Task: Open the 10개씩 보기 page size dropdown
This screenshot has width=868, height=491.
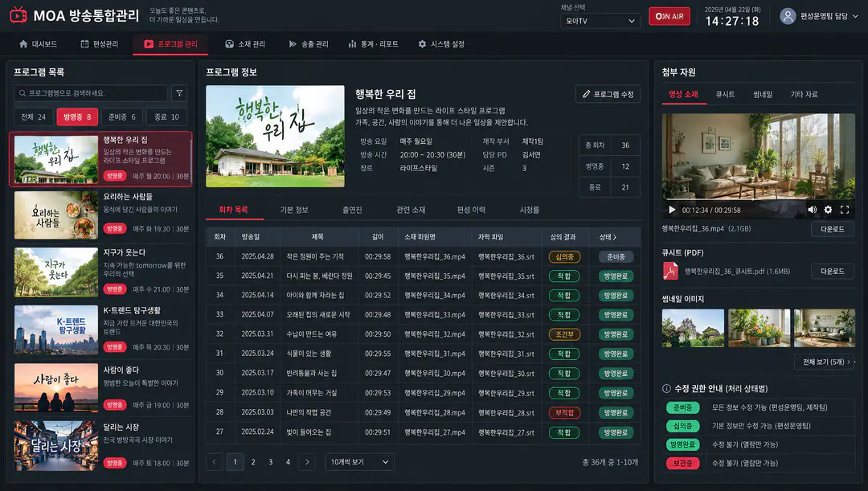Action: coord(359,461)
